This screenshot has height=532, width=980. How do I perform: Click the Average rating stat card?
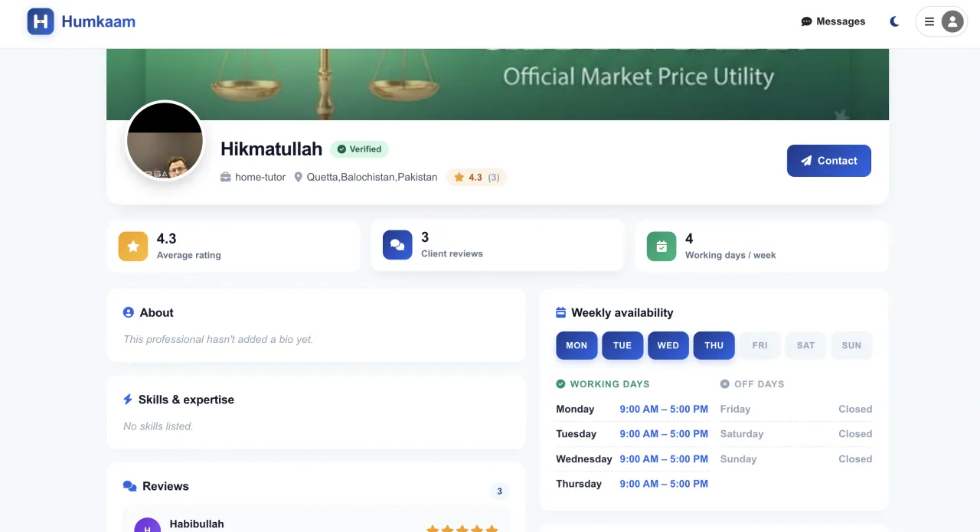point(234,246)
